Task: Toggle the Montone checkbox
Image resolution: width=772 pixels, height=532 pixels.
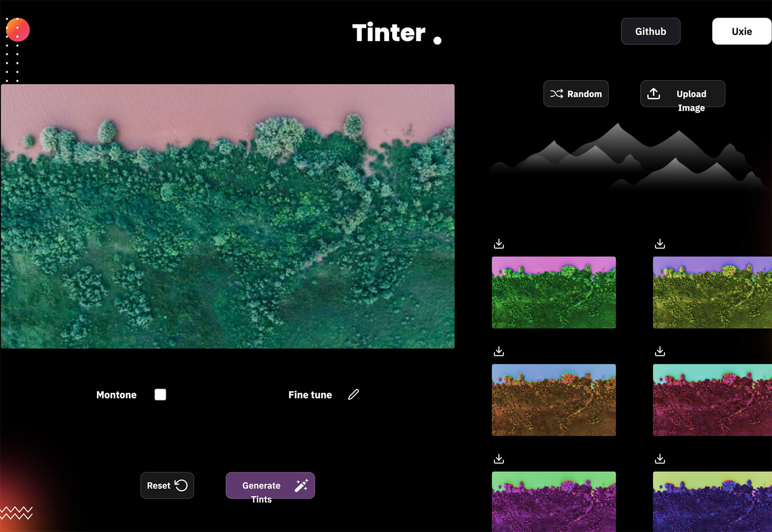Action: pos(160,394)
